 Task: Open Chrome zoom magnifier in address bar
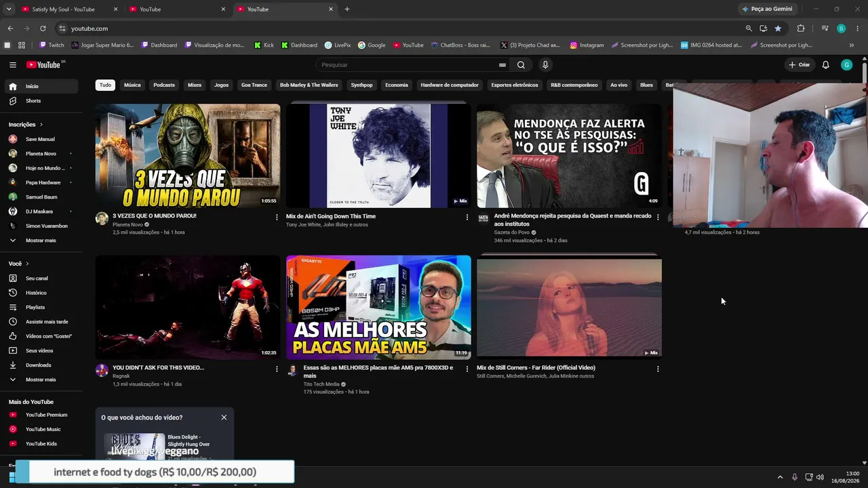(749, 28)
